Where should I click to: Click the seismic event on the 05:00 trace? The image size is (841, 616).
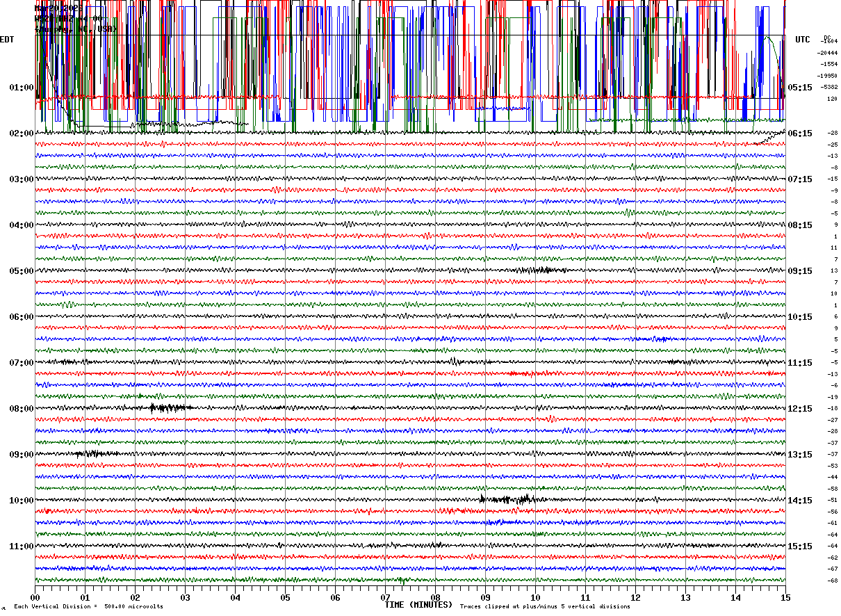coord(542,270)
